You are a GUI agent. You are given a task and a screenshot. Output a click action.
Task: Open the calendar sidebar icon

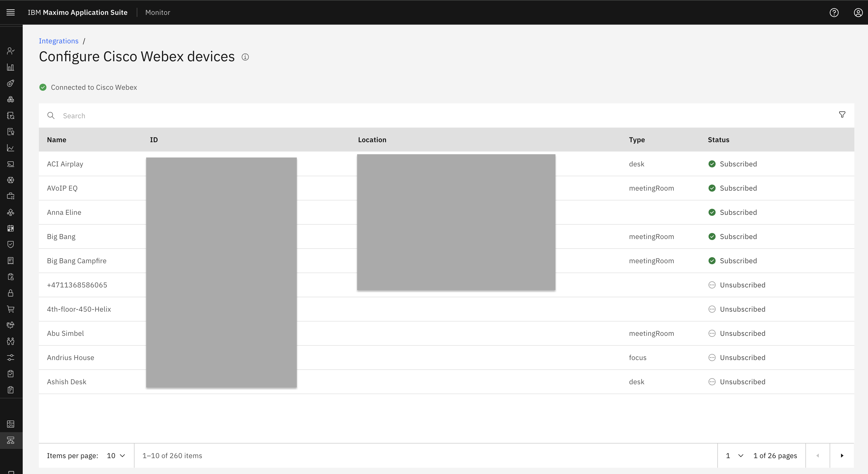pos(11,228)
